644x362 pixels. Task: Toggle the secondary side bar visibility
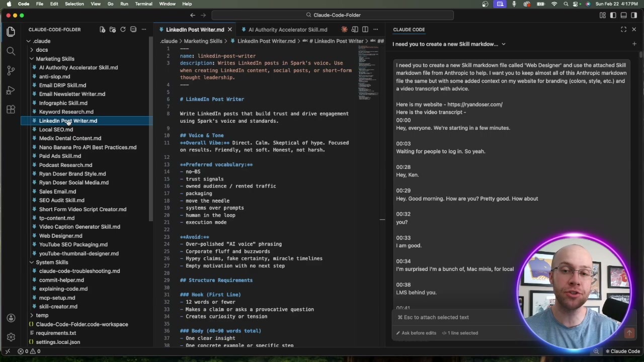pyautogui.click(x=634, y=15)
